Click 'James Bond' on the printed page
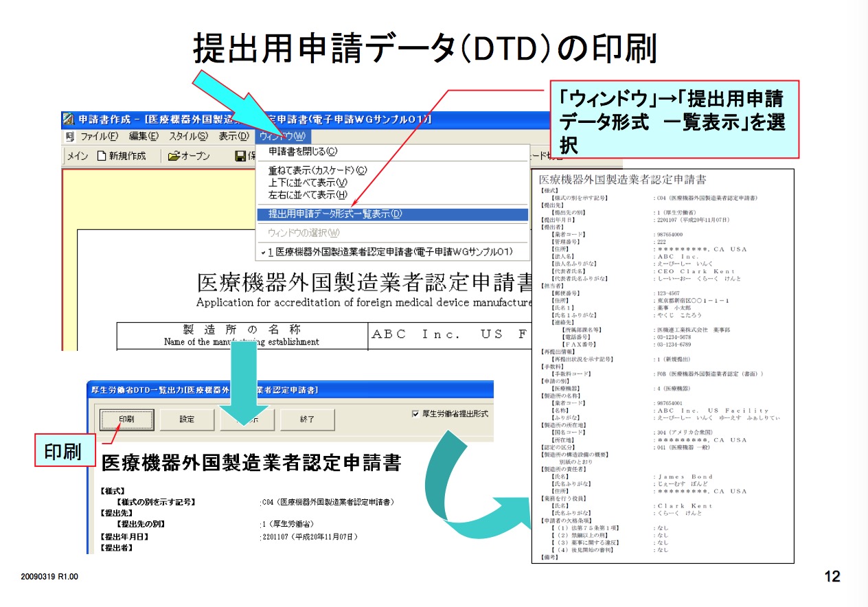This screenshot has height=607, width=868. click(685, 477)
